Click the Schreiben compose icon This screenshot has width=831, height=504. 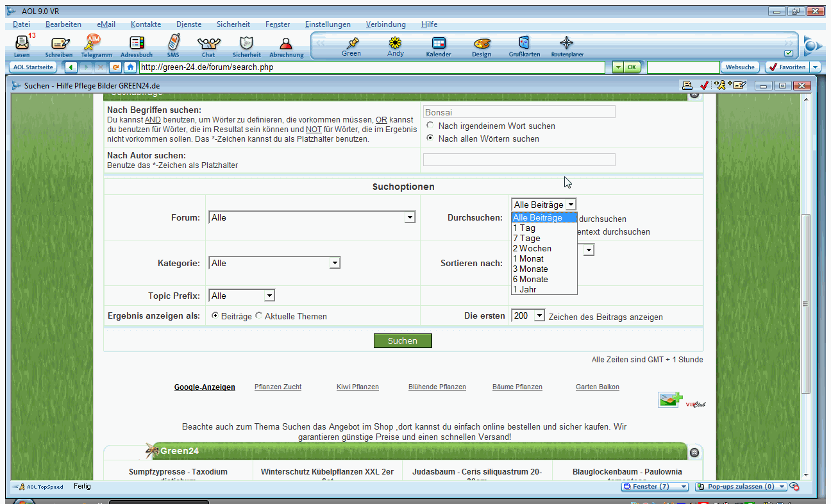pos(59,44)
